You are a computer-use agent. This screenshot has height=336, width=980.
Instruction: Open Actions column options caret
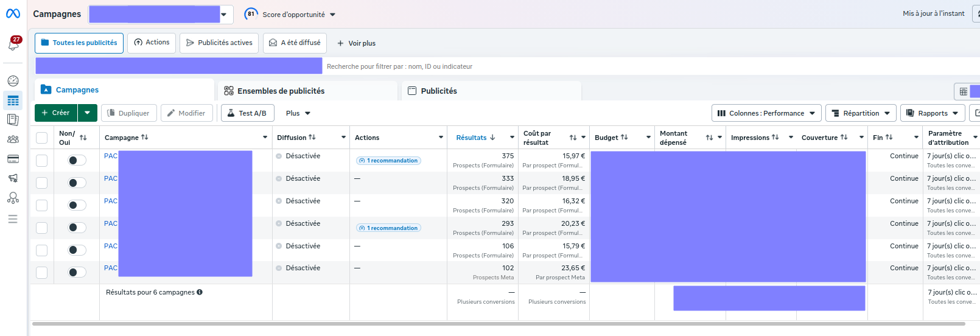441,138
